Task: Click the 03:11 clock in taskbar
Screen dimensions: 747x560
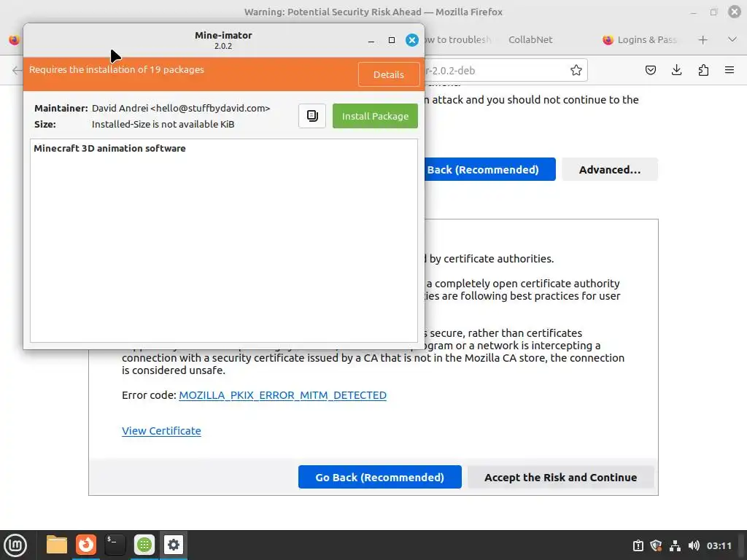Action: point(719,545)
